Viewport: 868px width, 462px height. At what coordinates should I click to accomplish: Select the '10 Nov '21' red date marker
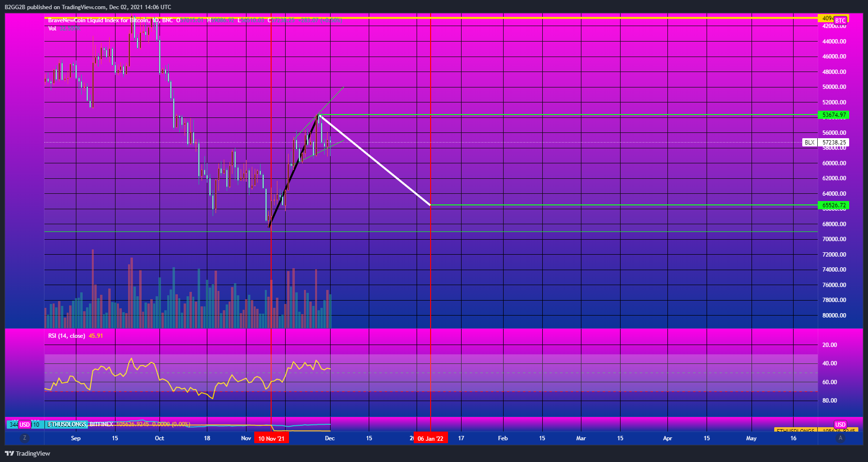click(x=271, y=438)
